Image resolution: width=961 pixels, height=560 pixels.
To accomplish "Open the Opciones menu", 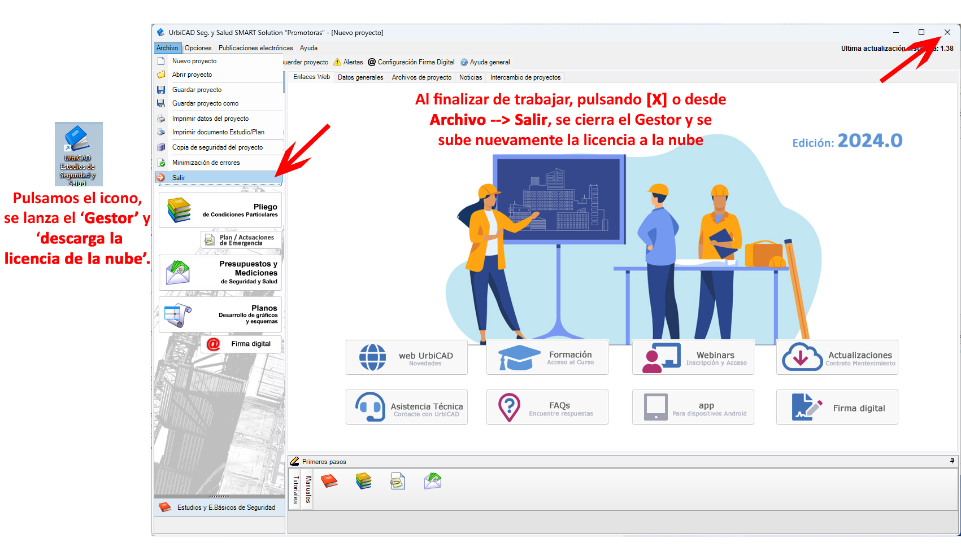I will (198, 48).
